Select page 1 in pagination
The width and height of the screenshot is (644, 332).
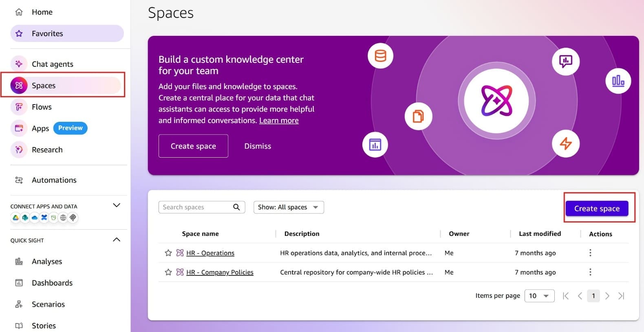593,296
